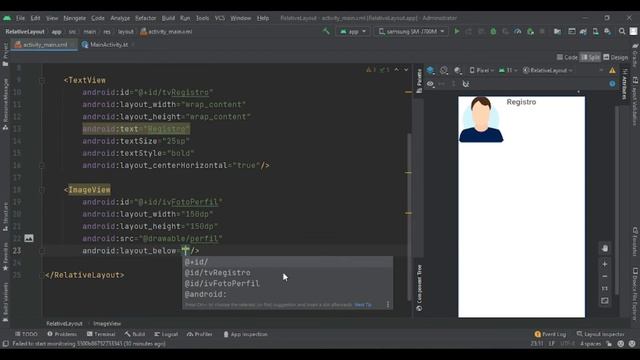Toggle the View Options eye icon

pyautogui.click(x=430, y=84)
